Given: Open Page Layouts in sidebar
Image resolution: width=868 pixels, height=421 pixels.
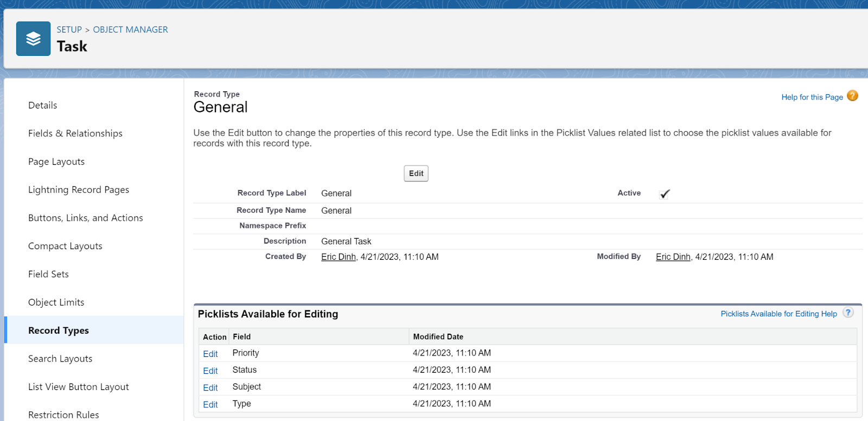Looking at the screenshot, I should 56,162.
